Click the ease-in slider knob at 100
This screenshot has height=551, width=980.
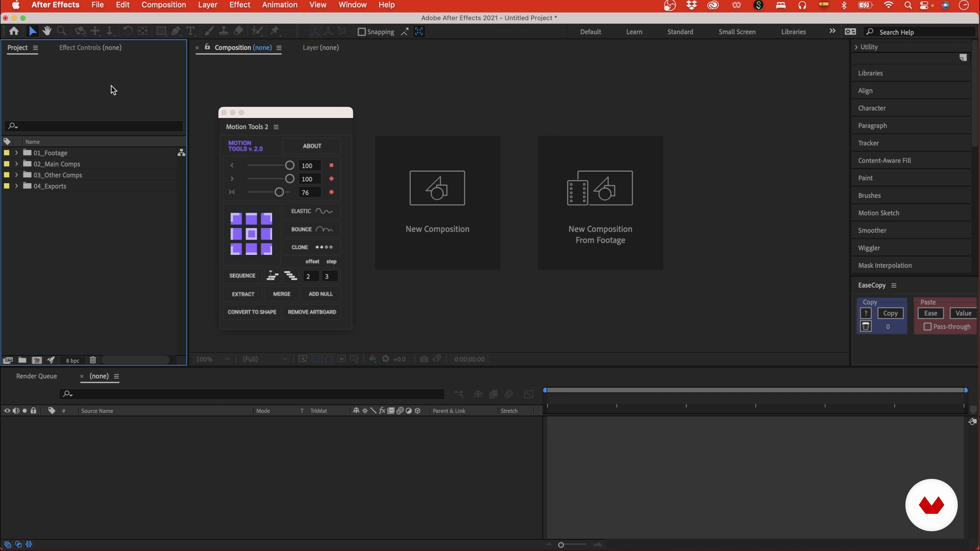[x=289, y=165]
